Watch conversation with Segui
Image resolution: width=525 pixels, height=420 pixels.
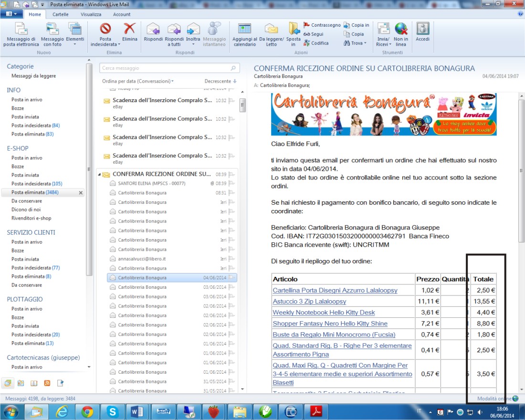pos(314,34)
